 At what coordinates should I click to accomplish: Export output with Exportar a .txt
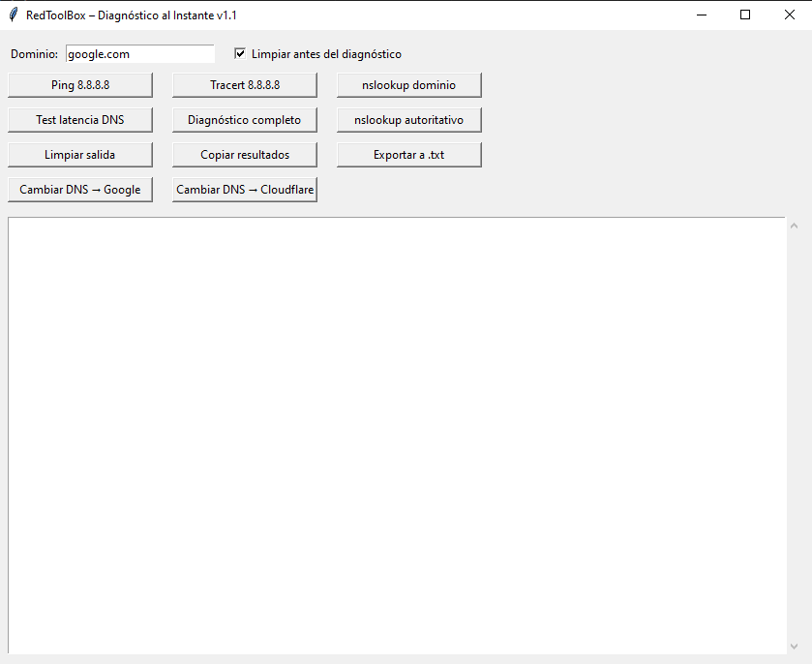(409, 155)
